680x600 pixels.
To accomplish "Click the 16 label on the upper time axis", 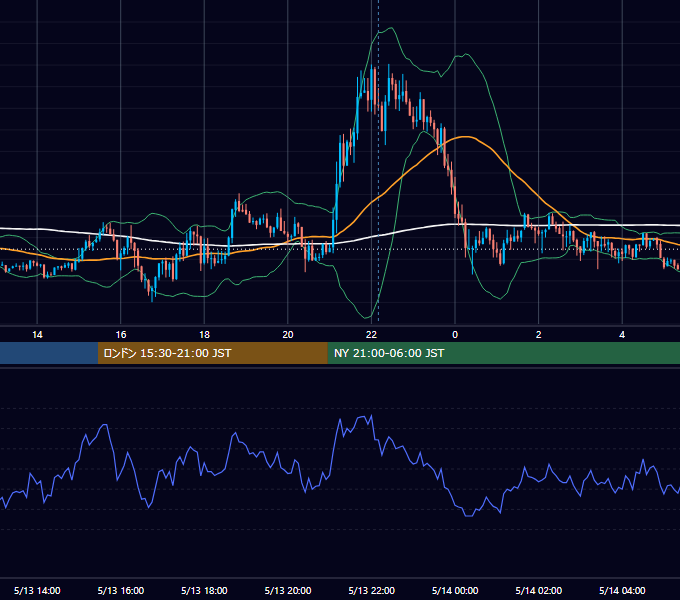I will point(121,335).
